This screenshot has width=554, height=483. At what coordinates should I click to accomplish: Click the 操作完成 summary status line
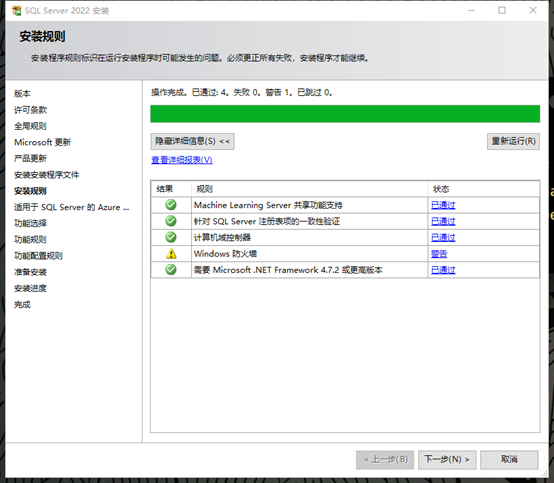click(241, 93)
